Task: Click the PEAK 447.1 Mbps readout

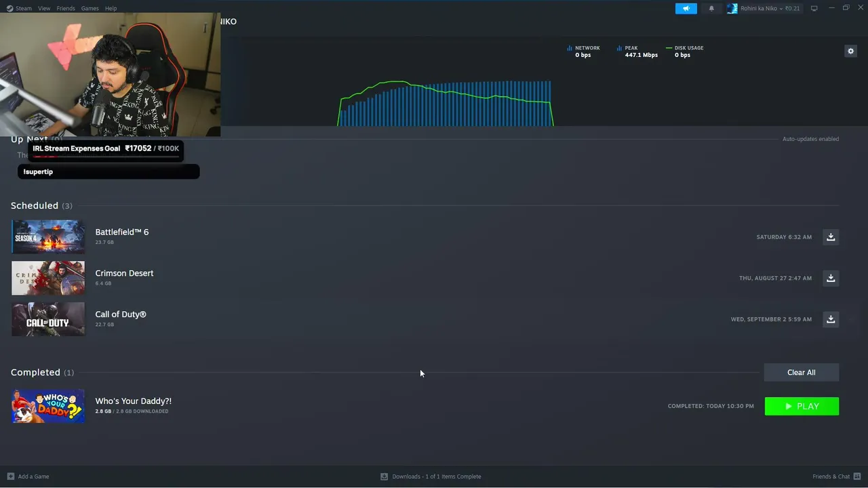Action: pyautogui.click(x=637, y=52)
